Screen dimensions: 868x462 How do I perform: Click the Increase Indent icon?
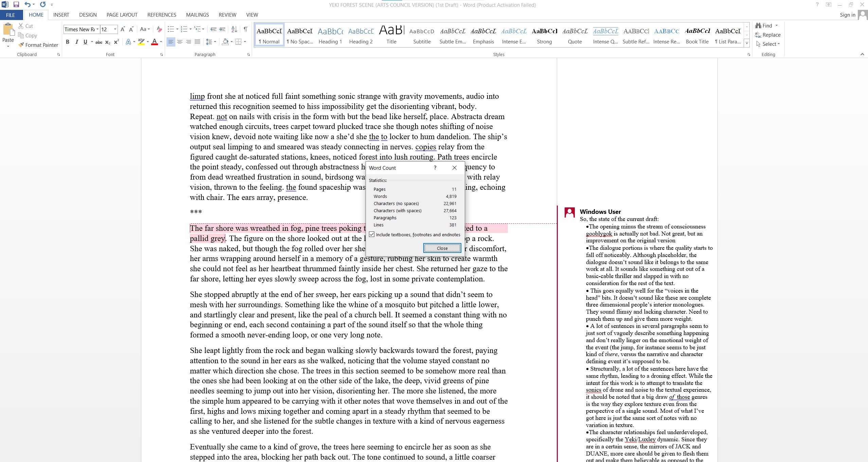pos(222,29)
